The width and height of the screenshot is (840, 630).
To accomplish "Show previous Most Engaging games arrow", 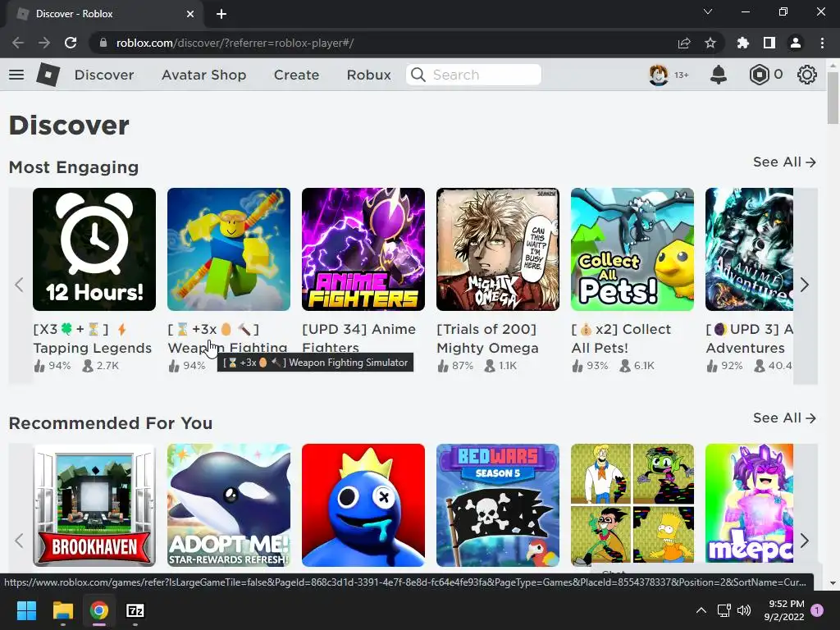I will (x=20, y=285).
